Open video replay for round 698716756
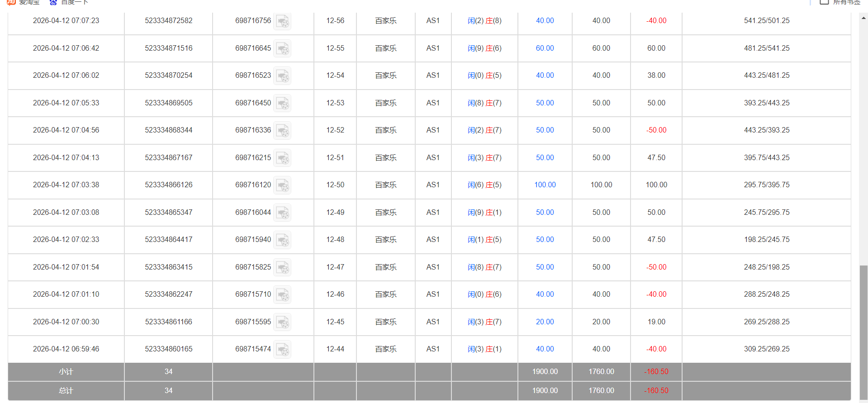This screenshot has width=868, height=403. click(x=283, y=21)
